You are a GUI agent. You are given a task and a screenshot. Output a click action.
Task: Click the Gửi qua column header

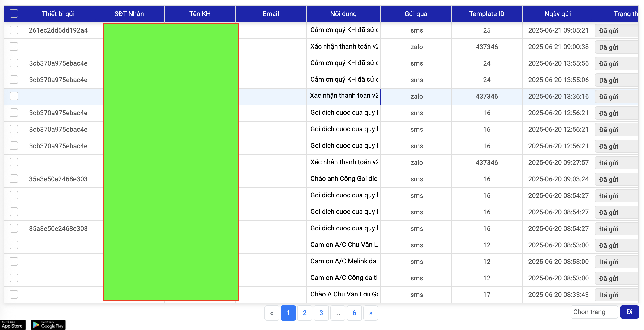pos(416,14)
